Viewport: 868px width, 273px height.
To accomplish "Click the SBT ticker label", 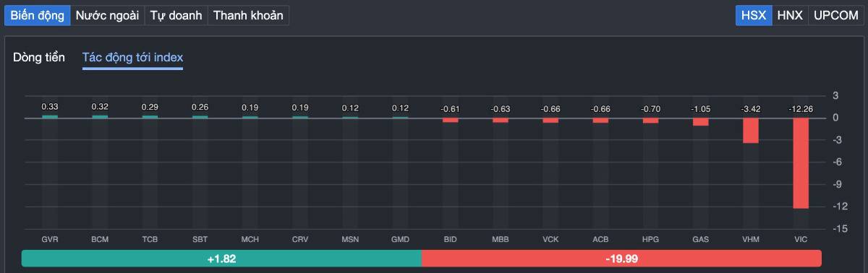I will [200, 239].
